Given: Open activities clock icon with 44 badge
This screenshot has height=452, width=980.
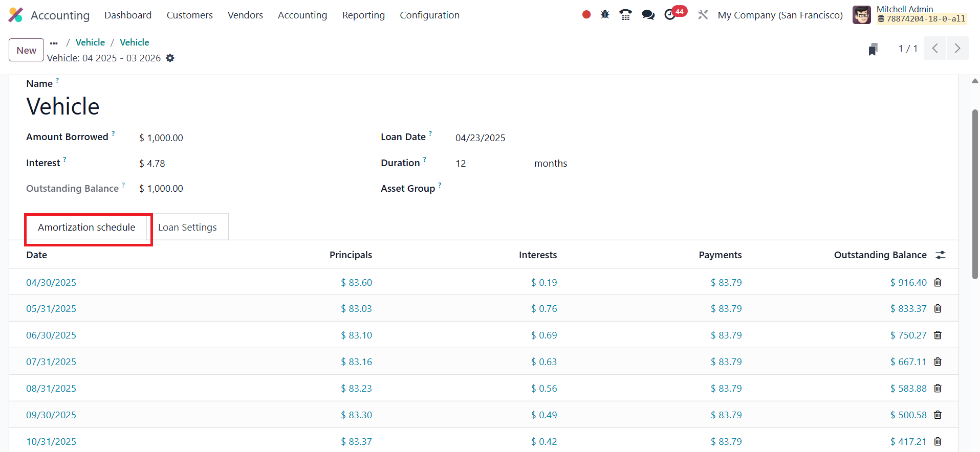Looking at the screenshot, I should pyautogui.click(x=670, y=15).
